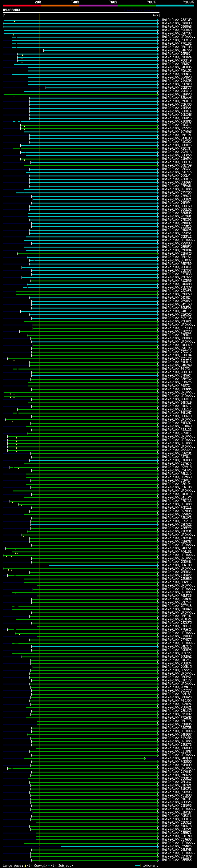Screen dimensions: 197x868
Task: Select the UniRef100_B5X1S8 label
Action: (x=177, y=358)
